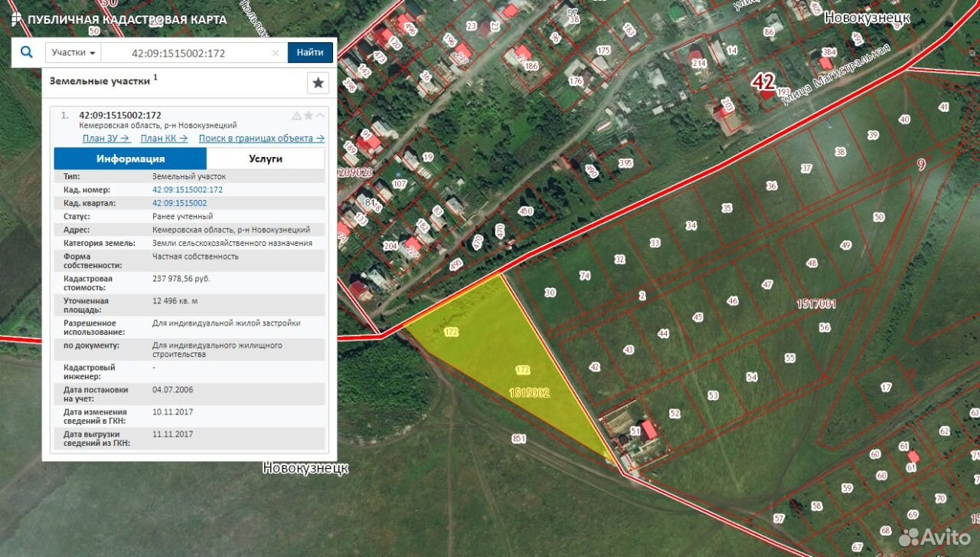Open the Кад. квартал link 42:09:1515002

pos(179,203)
